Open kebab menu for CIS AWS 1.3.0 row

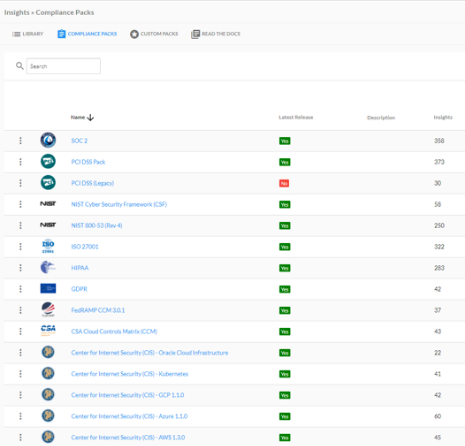[x=20, y=437]
